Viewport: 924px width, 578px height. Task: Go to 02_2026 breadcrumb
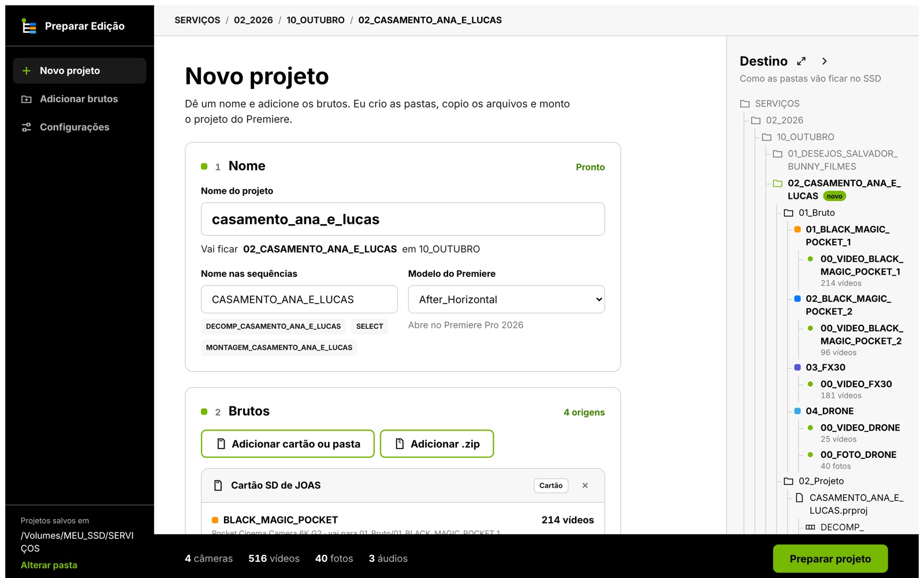[254, 20]
